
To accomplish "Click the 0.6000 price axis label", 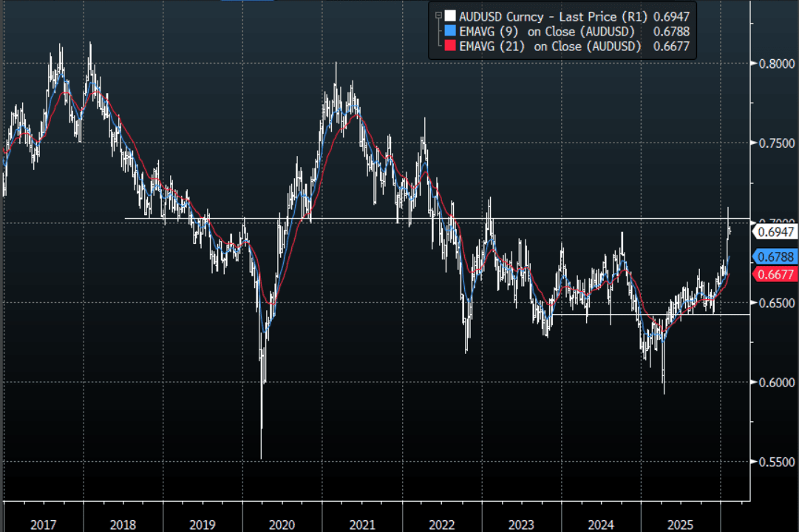I will point(775,382).
